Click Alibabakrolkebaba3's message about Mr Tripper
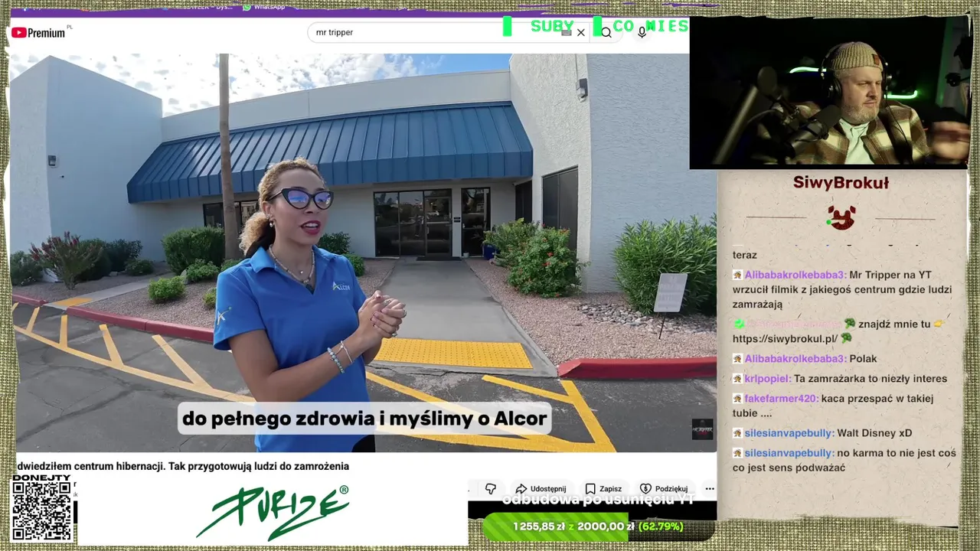This screenshot has height=551, width=980. tap(842, 289)
